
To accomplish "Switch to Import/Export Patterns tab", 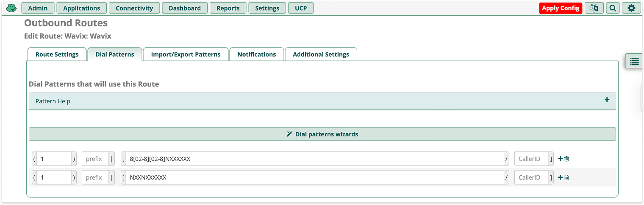I will [186, 54].
